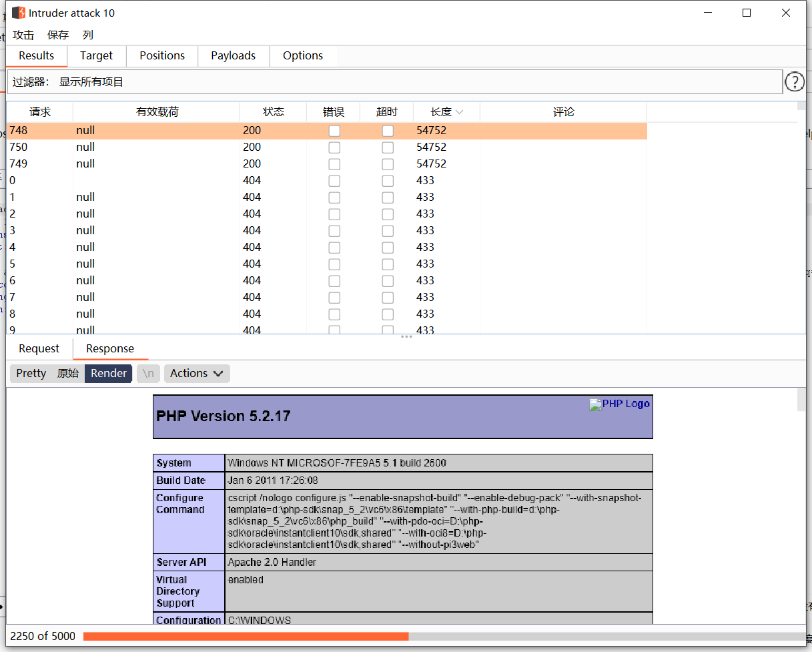Switch to the Target tab
This screenshot has width=812, height=652.
tap(97, 56)
